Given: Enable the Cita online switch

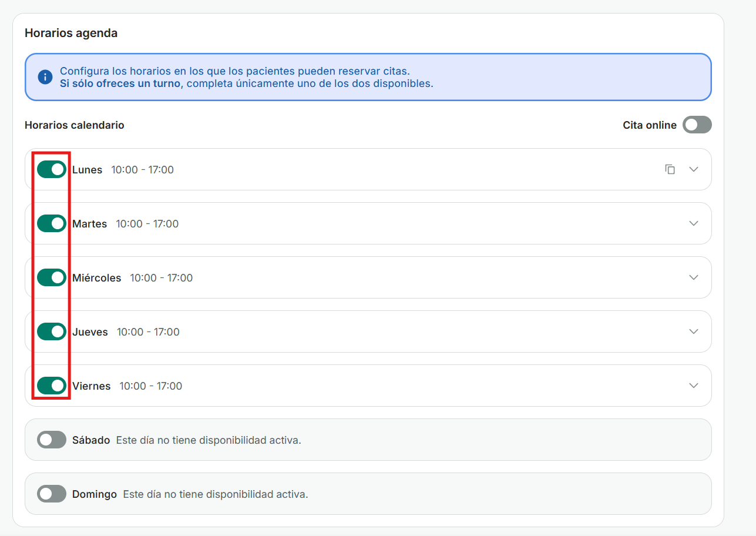Looking at the screenshot, I should [x=697, y=125].
